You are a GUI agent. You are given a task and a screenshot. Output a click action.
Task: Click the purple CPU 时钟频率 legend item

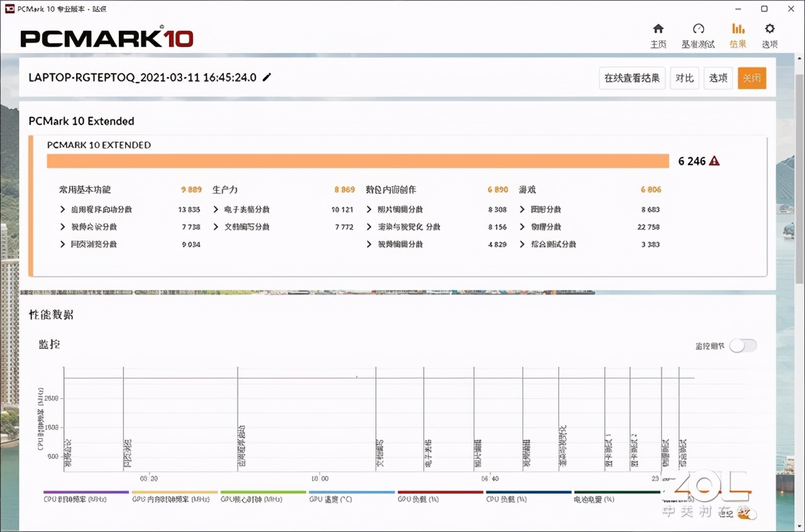(86, 496)
